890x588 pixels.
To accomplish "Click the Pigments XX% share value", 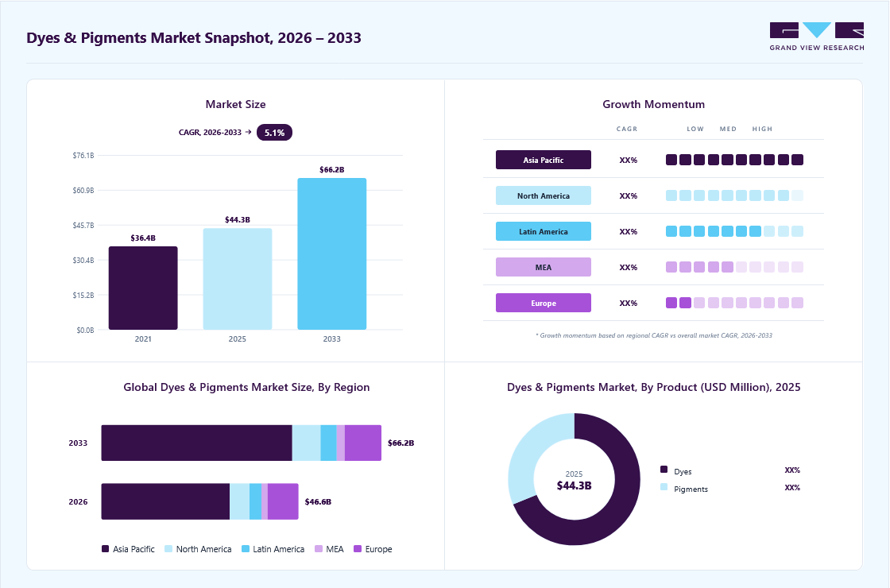I will [x=792, y=488].
